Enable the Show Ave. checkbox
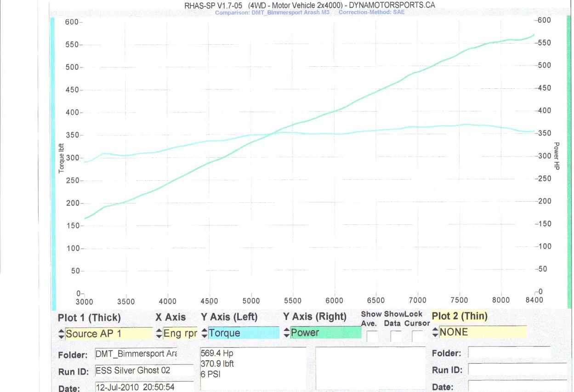 pos(372,337)
